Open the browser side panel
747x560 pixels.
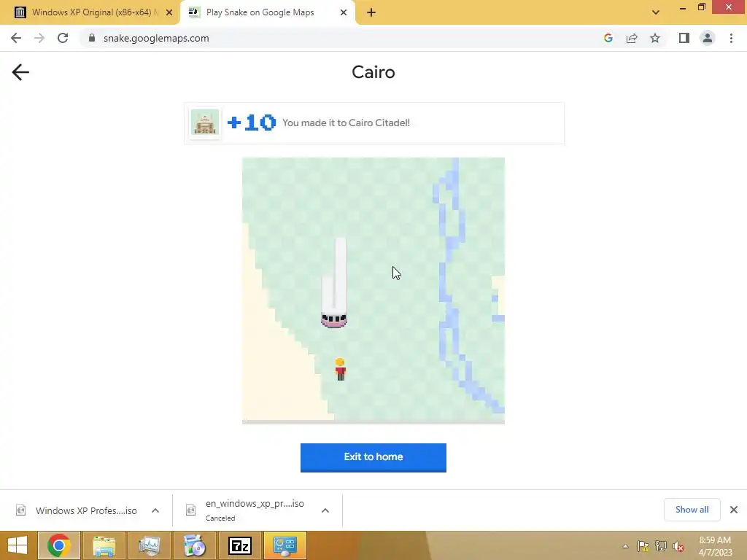pos(684,38)
